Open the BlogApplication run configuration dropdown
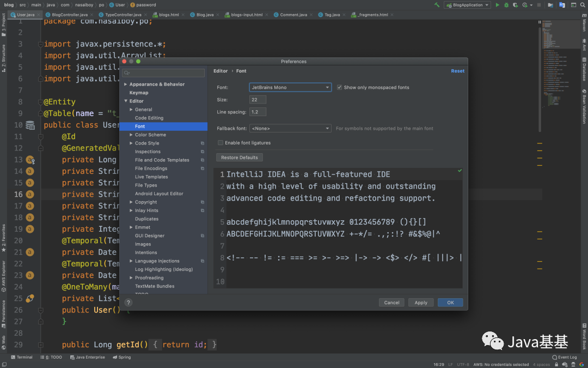 pyautogui.click(x=467, y=5)
